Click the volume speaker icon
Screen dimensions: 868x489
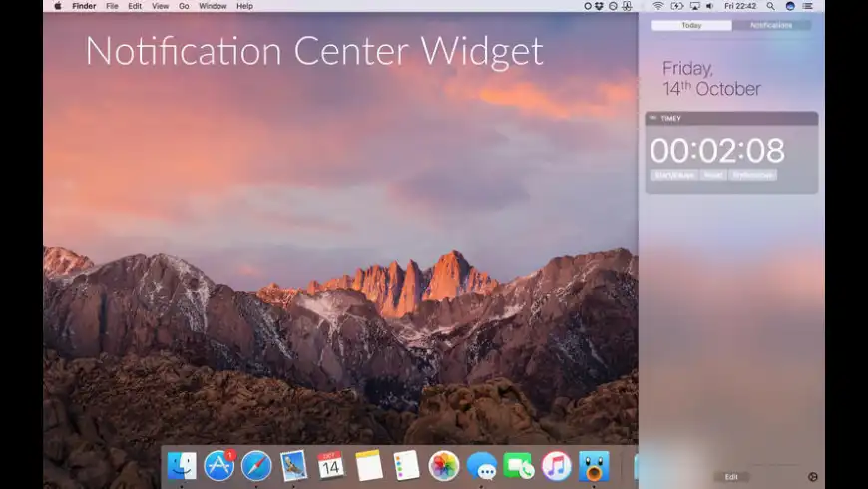click(x=710, y=6)
